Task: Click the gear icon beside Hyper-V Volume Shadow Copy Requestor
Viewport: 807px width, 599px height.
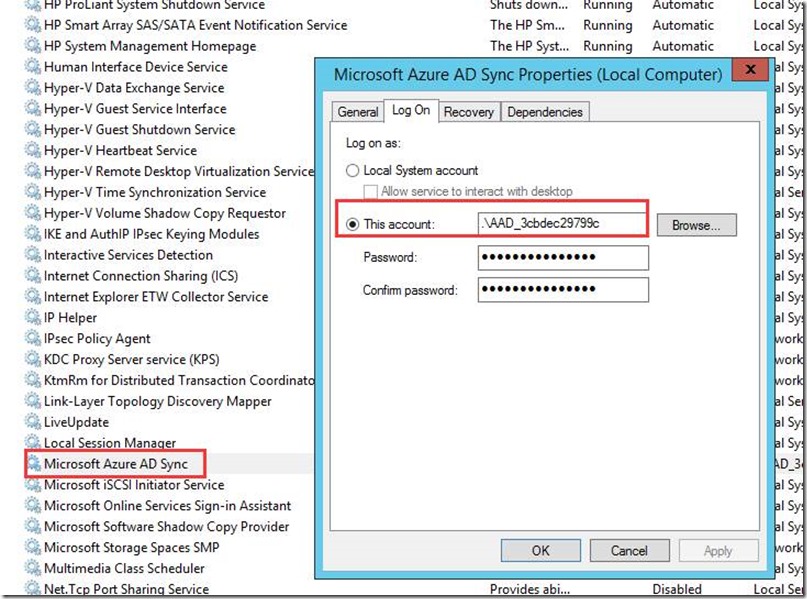Action: tap(32, 213)
